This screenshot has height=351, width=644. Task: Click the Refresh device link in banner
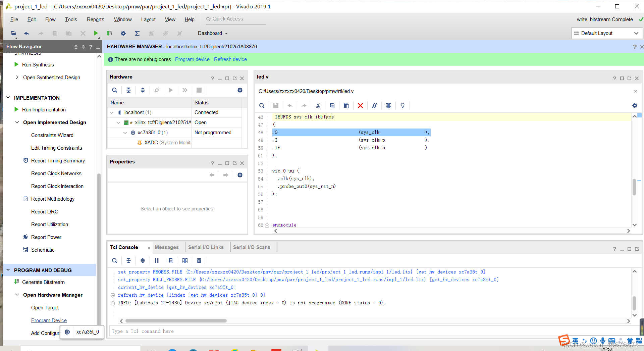[x=230, y=59]
